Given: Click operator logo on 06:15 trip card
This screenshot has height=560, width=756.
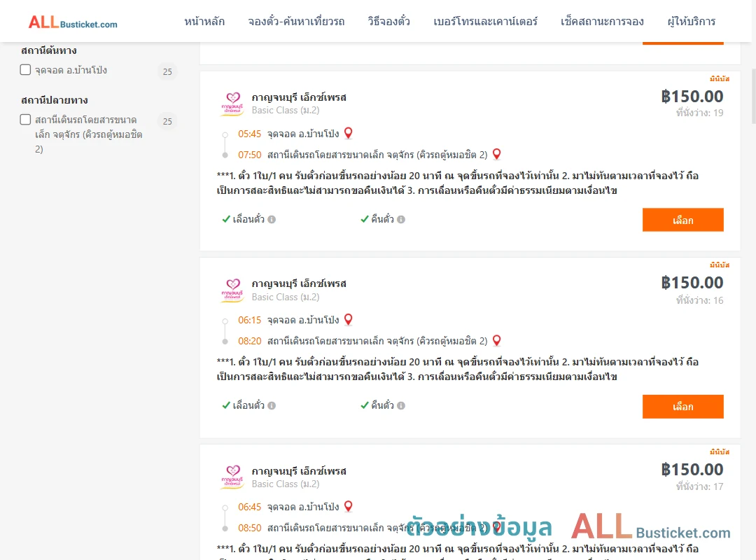Looking at the screenshot, I should [x=232, y=290].
